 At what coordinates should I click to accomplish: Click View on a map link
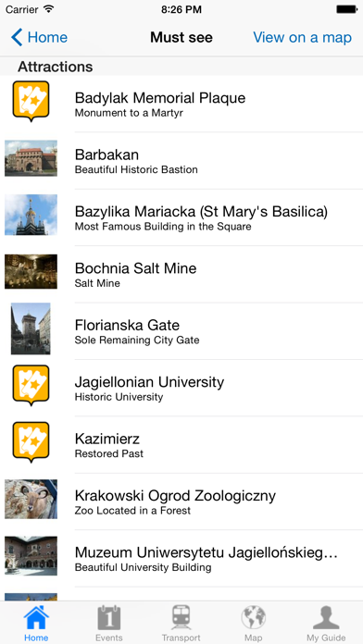[x=302, y=37]
